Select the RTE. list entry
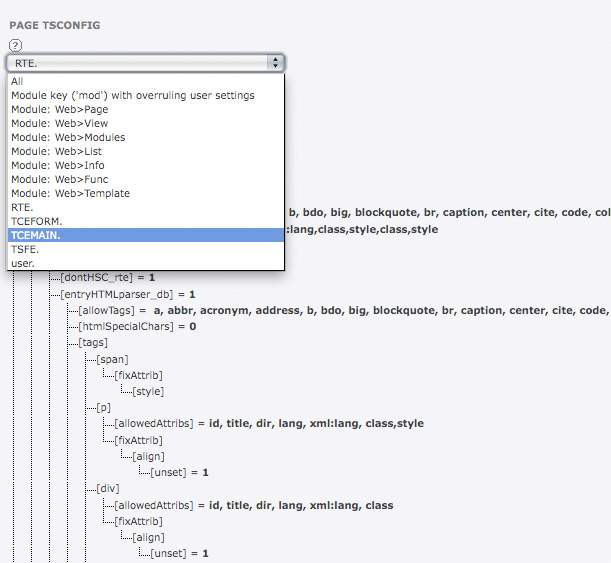 pos(22,207)
